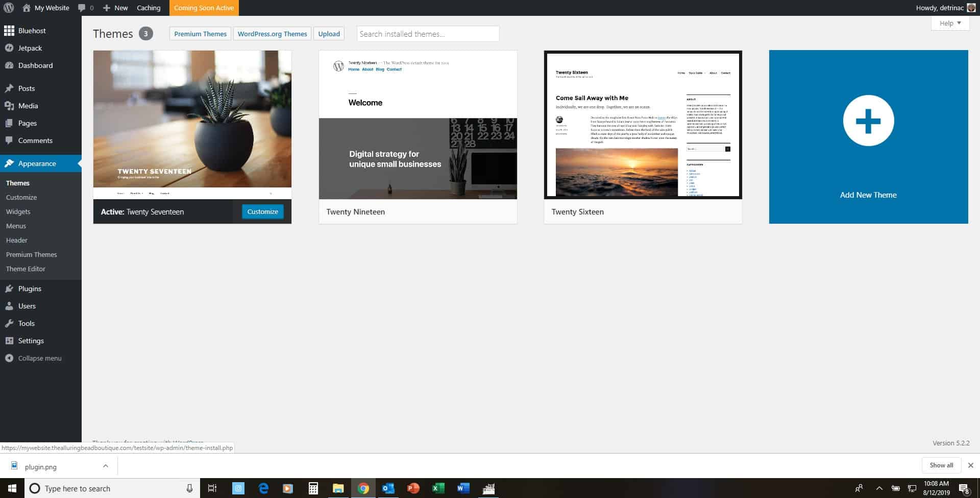Expand the Help dropdown panel
This screenshot has width=980, height=498.
coord(949,23)
